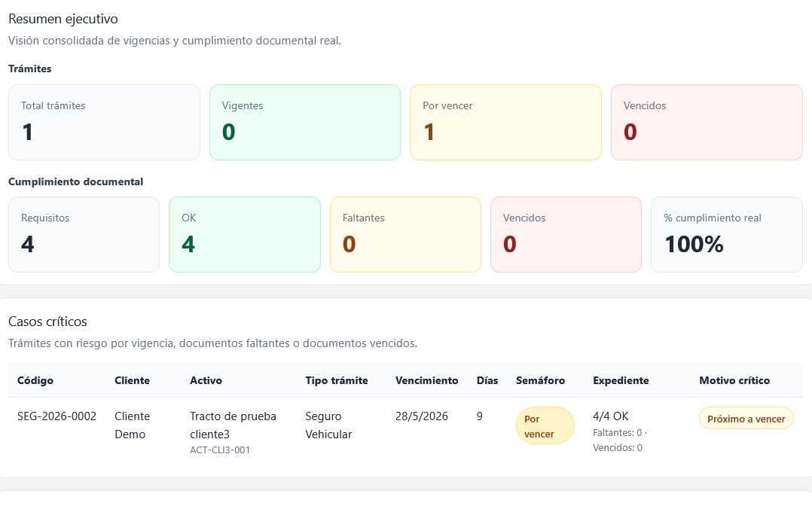The width and height of the screenshot is (812, 509).
Task: Click the Tracto de prueba cliente3 asset
Action: 233,425
